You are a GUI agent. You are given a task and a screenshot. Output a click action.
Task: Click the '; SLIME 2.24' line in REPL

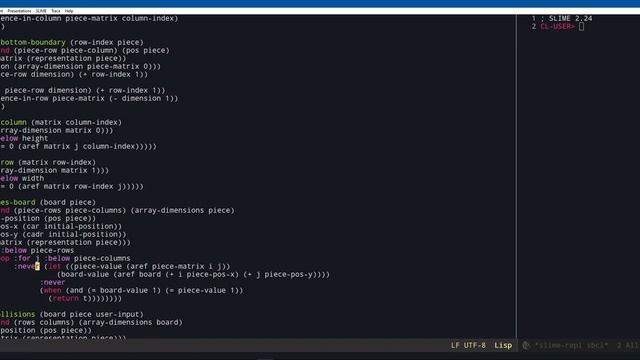pyautogui.click(x=566, y=18)
